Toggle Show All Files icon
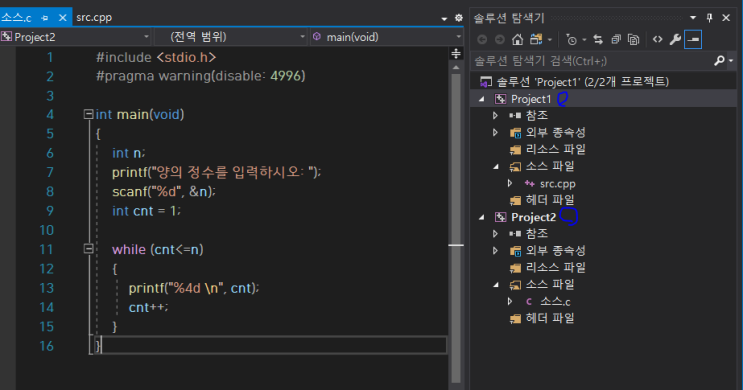Image resolution: width=743 pixels, height=390 pixels. point(634,40)
